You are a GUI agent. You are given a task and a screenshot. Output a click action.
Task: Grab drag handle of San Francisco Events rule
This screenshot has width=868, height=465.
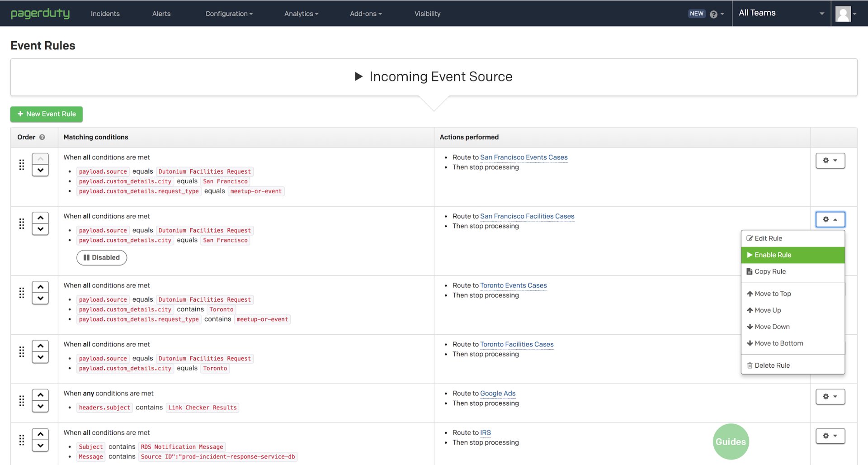pos(21,165)
